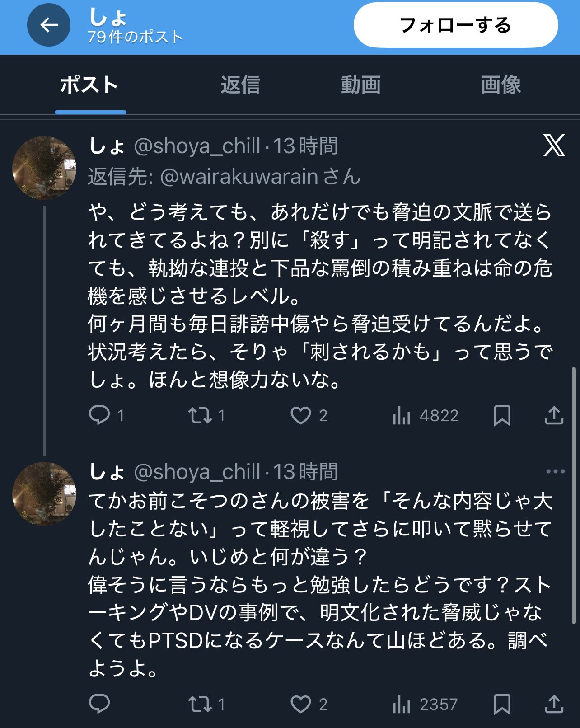Switch to the 返信 tab
Screen dimensions: 580x728
click(240, 85)
